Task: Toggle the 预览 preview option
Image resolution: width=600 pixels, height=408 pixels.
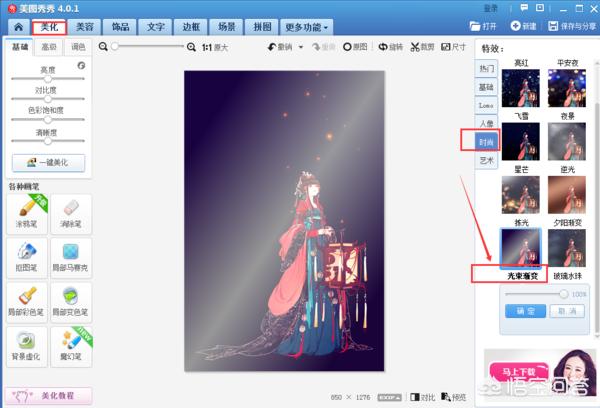Action: (454, 397)
